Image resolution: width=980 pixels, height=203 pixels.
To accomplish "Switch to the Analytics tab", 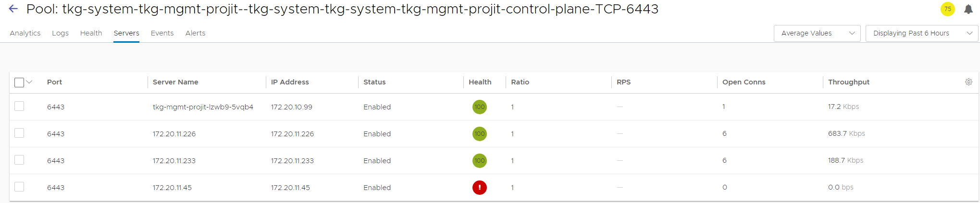I will pyautogui.click(x=25, y=33).
